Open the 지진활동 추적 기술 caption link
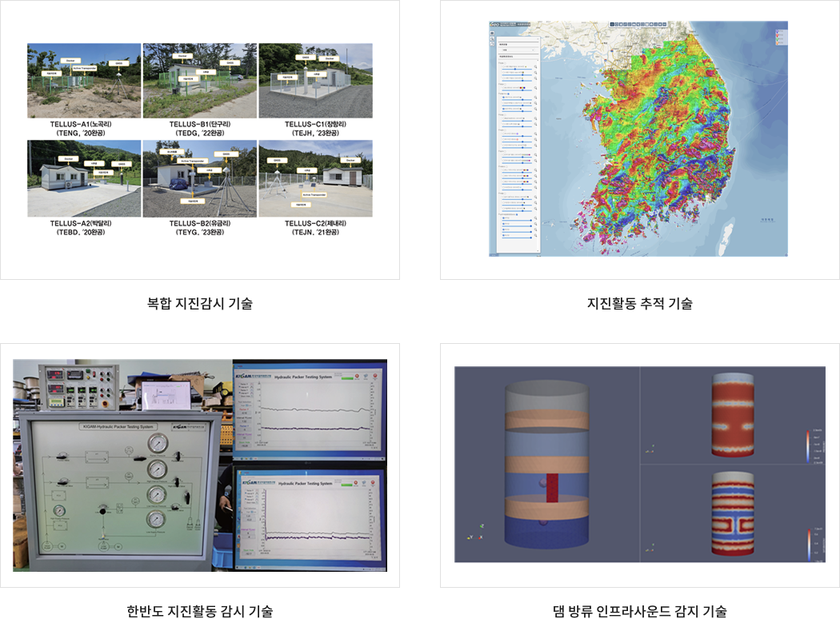The width and height of the screenshot is (840, 619). (x=640, y=304)
